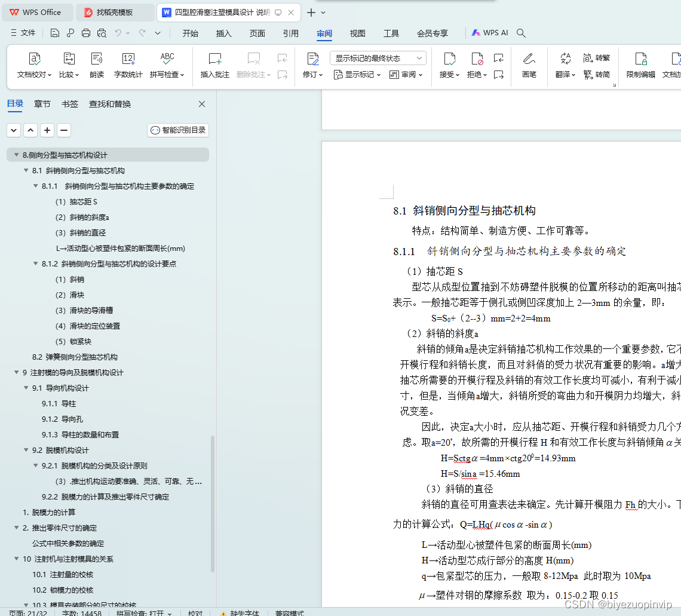Open 字数统计 word count

[128, 65]
